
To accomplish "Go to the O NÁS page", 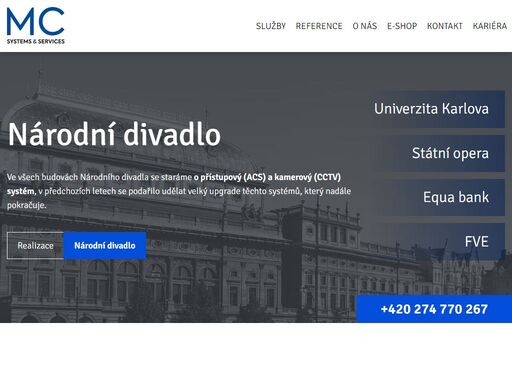I will pos(365,26).
